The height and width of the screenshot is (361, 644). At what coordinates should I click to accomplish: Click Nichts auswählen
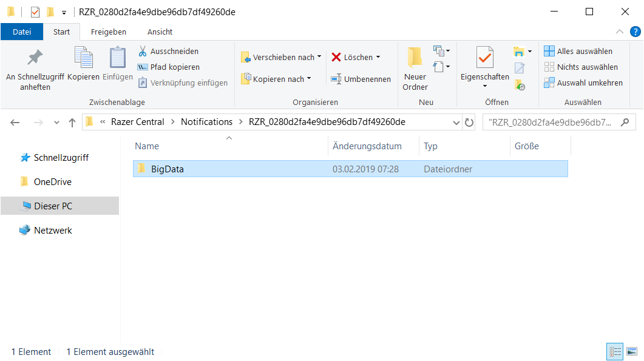click(581, 67)
